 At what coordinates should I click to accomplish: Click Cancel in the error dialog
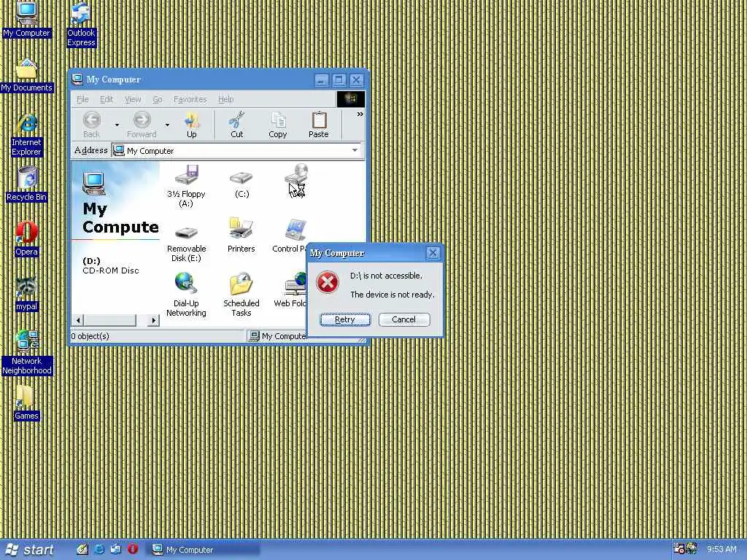click(404, 319)
